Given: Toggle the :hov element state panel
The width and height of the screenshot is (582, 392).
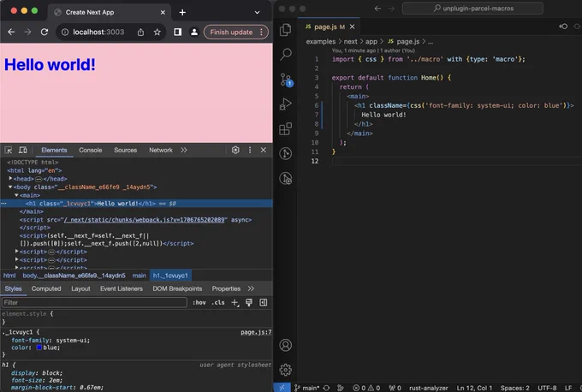Looking at the screenshot, I should pos(199,302).
